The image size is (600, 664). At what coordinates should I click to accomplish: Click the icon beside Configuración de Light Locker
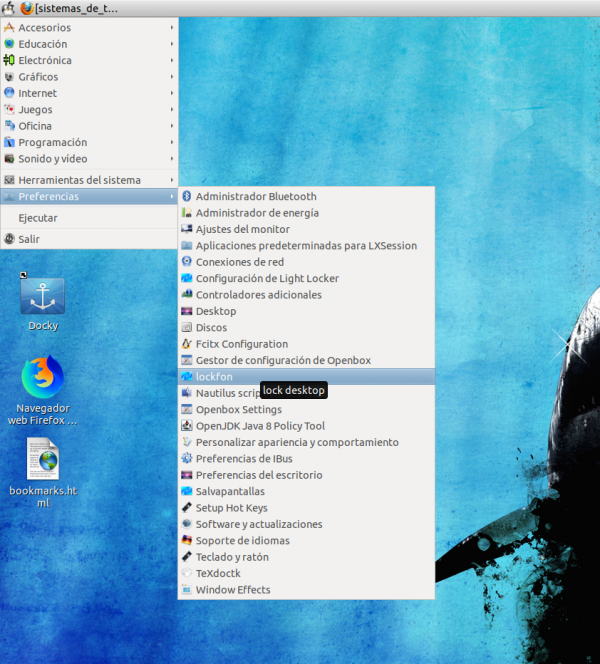pos(186,278)
